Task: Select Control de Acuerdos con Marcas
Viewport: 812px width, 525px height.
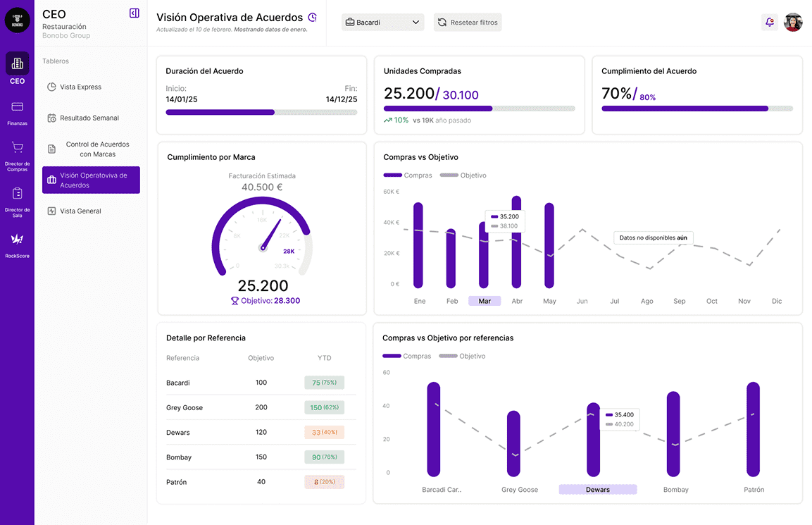Action: tap(97, 149)
